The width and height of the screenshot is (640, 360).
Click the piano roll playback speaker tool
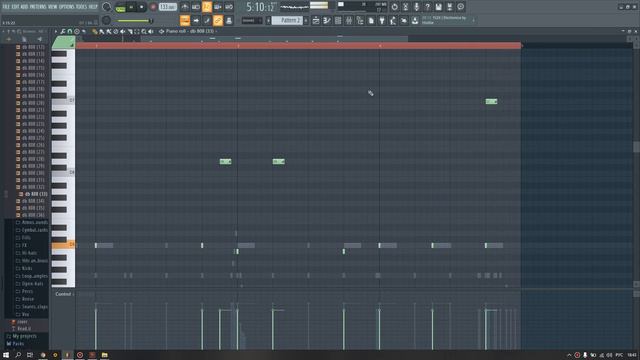[x=151, y=31]
